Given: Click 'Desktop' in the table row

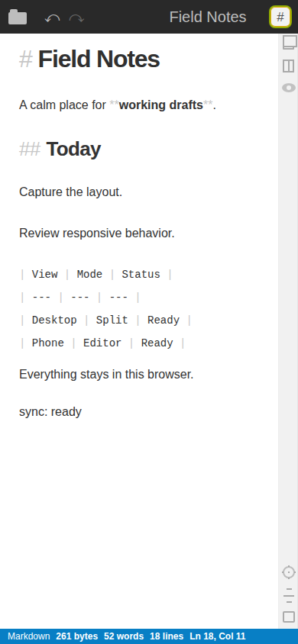Looking at the screenshot, I should [54, 320].
